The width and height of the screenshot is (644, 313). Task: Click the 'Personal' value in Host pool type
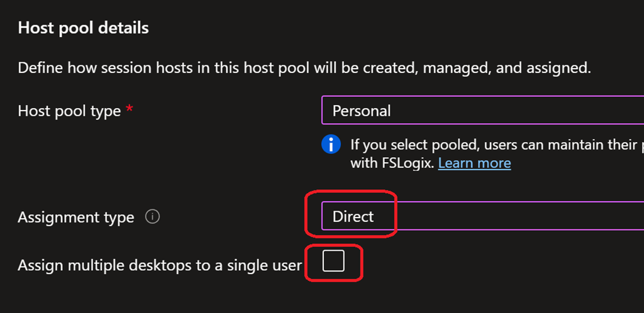coord(362,111)
